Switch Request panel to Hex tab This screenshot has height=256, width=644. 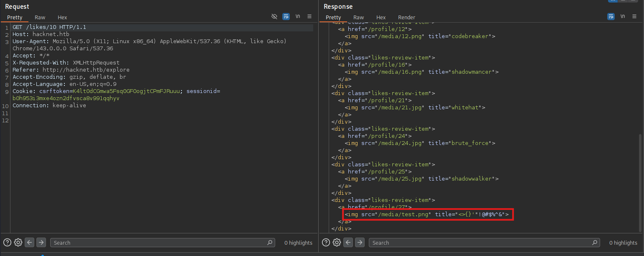click(62, 18)
